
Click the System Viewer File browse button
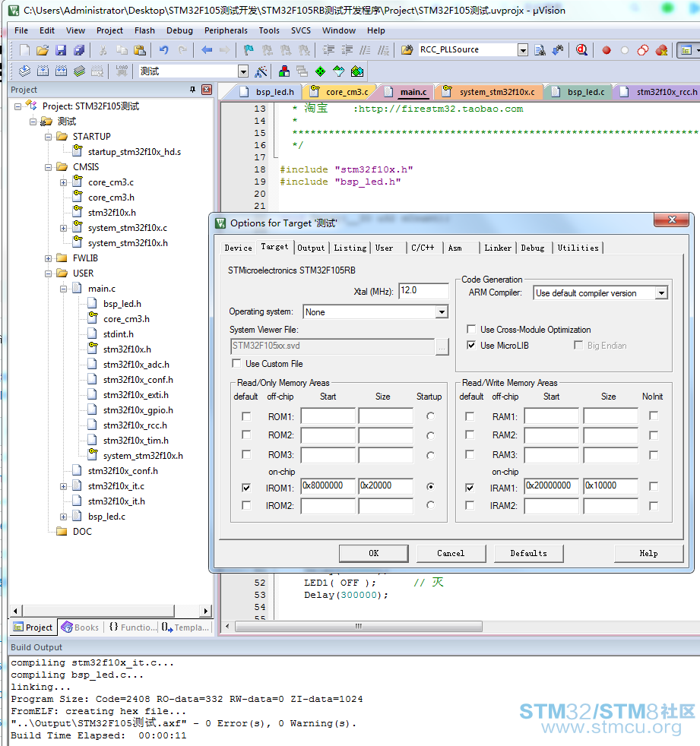442,347
